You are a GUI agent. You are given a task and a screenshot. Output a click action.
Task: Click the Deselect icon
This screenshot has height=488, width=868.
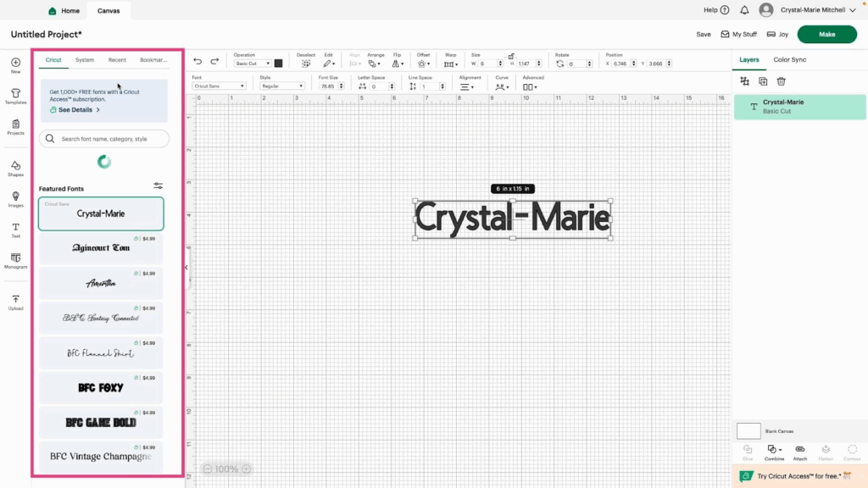click(305, 64)
